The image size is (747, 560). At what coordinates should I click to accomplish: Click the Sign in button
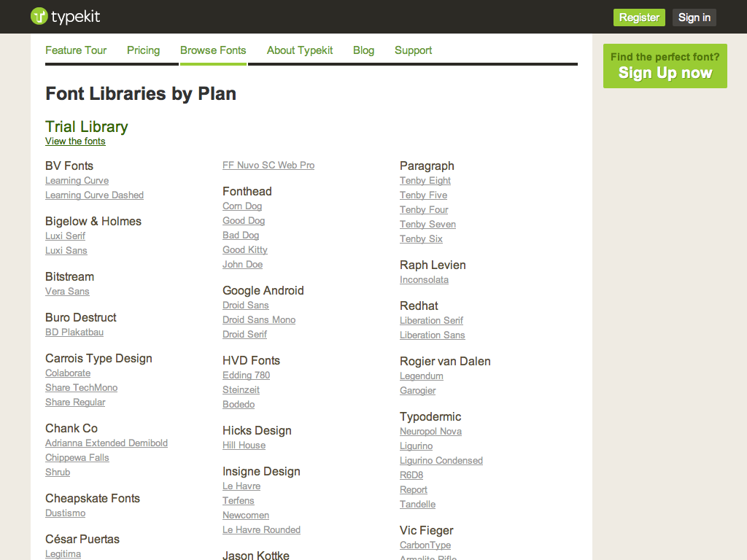694,17
